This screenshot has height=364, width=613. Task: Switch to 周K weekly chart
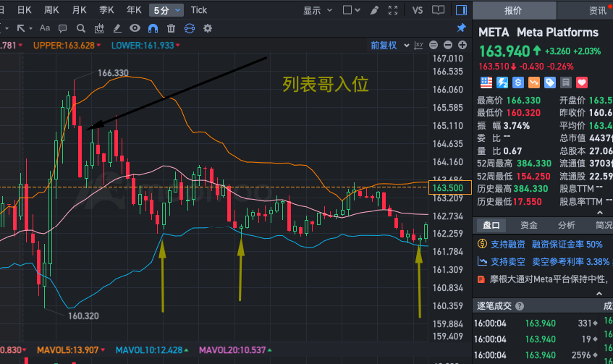click(51, 10)
